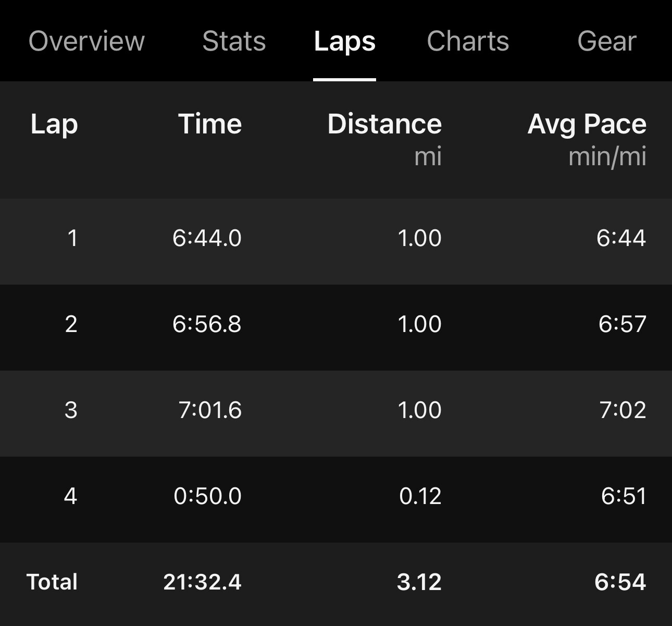Image resolution: width=672 pixels, height=626 pixels.
Task: Tap lap 2 time 6:56.8
Action: (x=207, y=324)
